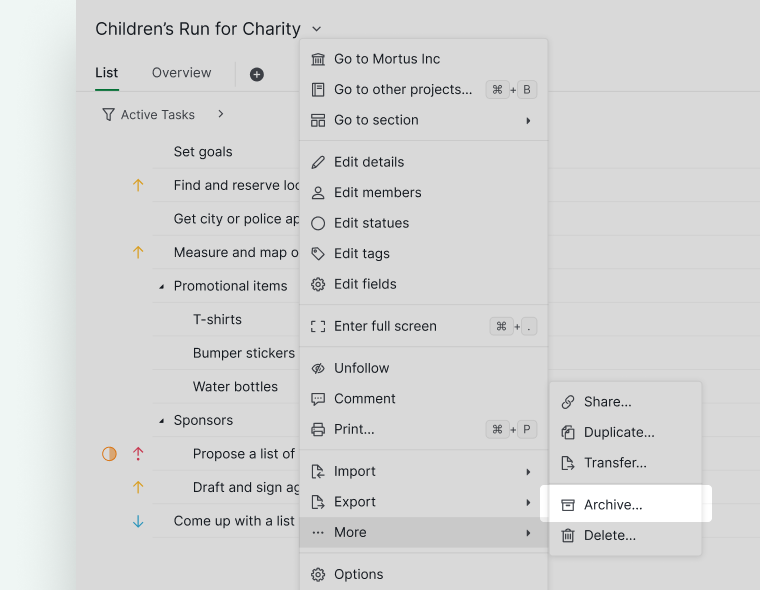Viewport: 760px width, 590px height.
Task: Click the tag icon for Edit tags
Action: pyautogui.click(x=318, y=254)
